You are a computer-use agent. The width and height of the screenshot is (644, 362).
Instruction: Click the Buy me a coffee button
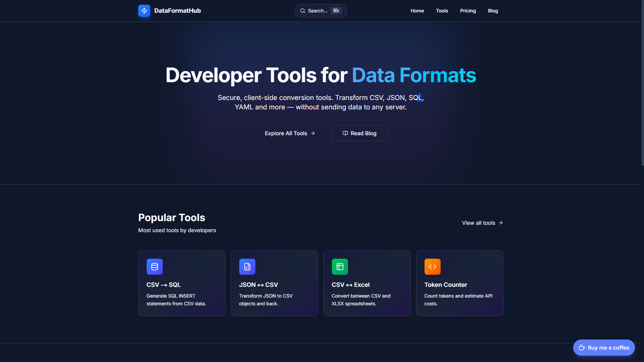click(603, 348)
